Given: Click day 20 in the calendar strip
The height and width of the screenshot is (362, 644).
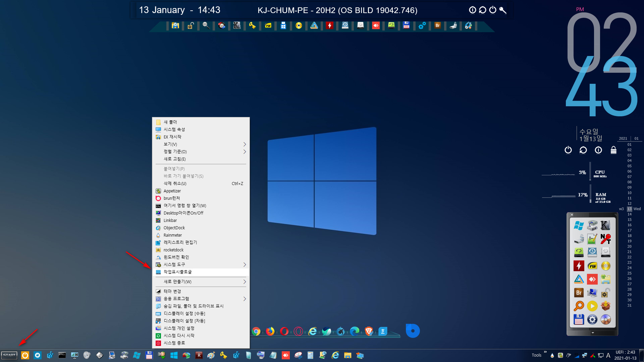Looking at the screenshot, I should pos(629,246).
